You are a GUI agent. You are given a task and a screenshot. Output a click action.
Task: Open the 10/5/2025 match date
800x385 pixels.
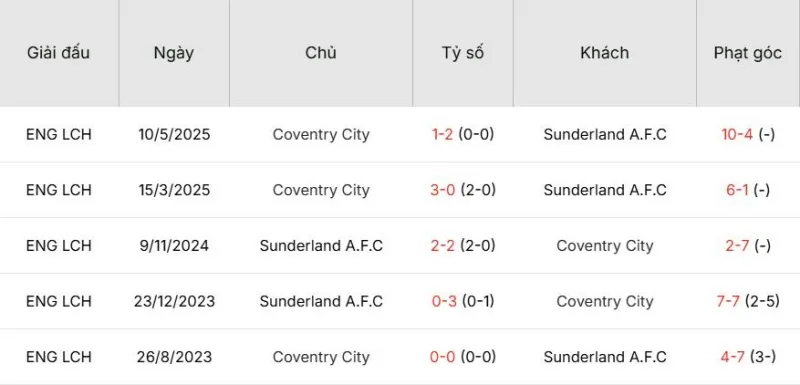pyautogui.click(x=174, y=135)
